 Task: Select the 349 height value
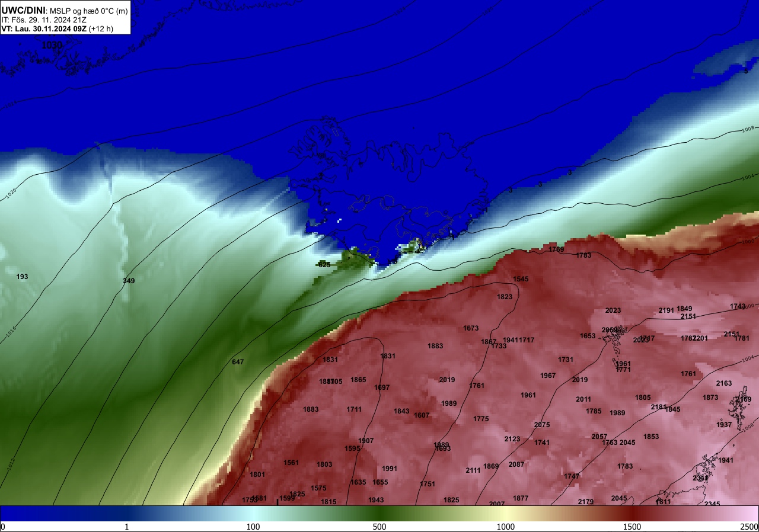129,280
